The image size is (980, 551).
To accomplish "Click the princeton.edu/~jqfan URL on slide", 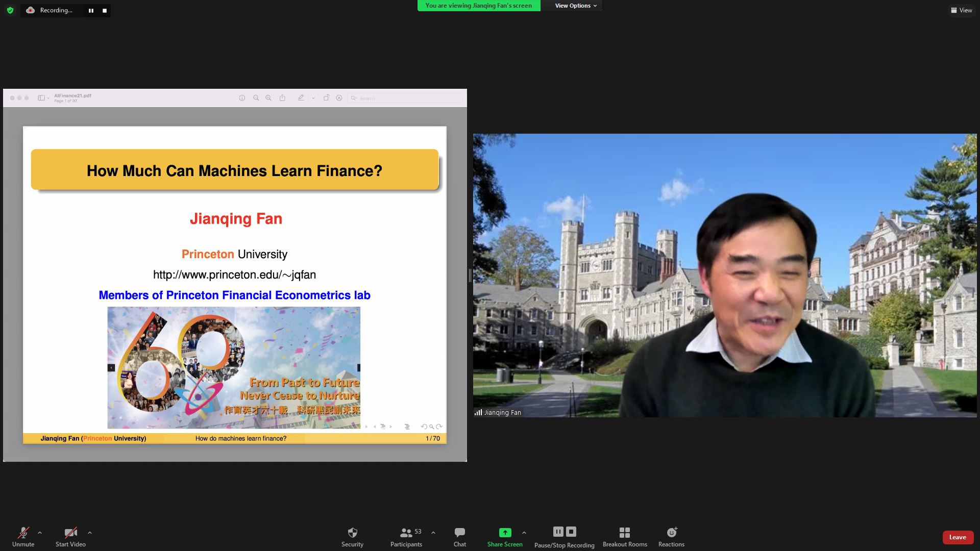I will (x=234, y=274).
